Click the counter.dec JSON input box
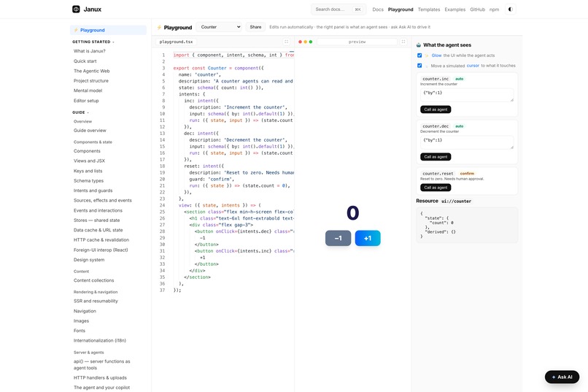Viewport: 588px width, 392px height. (467, 142)
